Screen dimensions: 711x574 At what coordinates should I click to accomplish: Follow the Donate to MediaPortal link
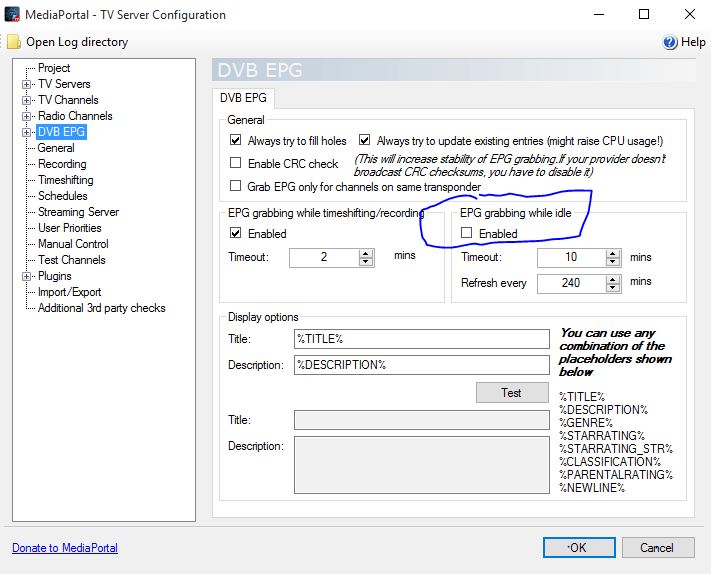(x=65, y=548)
